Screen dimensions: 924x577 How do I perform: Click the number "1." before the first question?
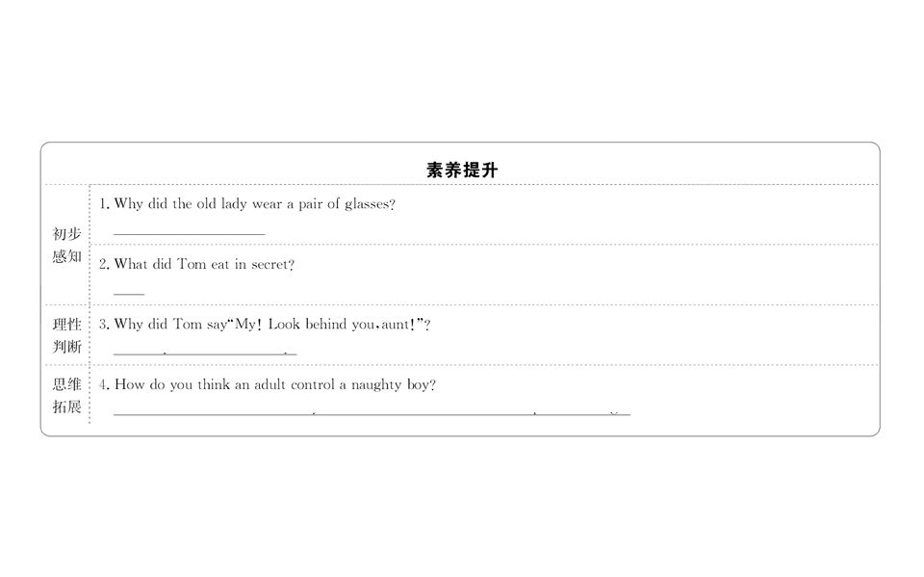105,204
